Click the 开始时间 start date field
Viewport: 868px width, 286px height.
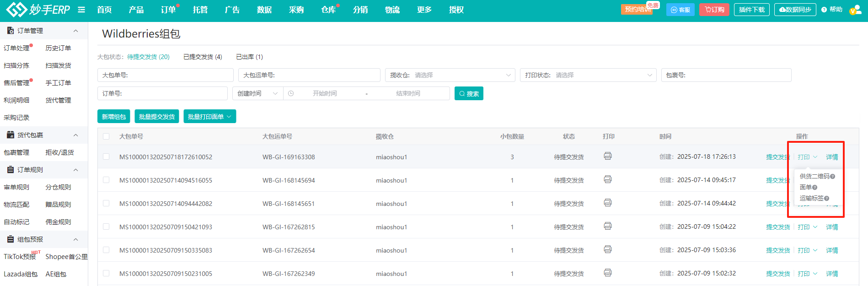(325, 93)
